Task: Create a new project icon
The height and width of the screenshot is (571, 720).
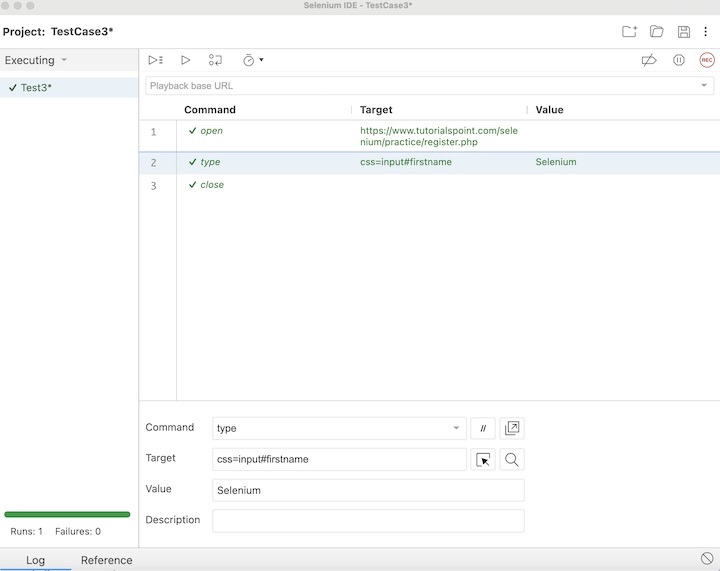Action: pos(629,32)
